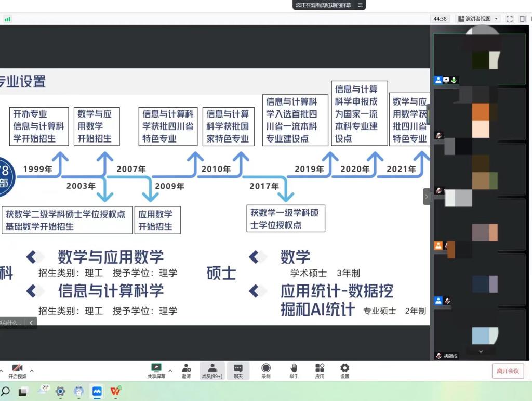Image resolution: width=532 pixels, height=401 pixels.
Task: Open sharing options chevron next to 共享屏幕
Action: (169, 371)
